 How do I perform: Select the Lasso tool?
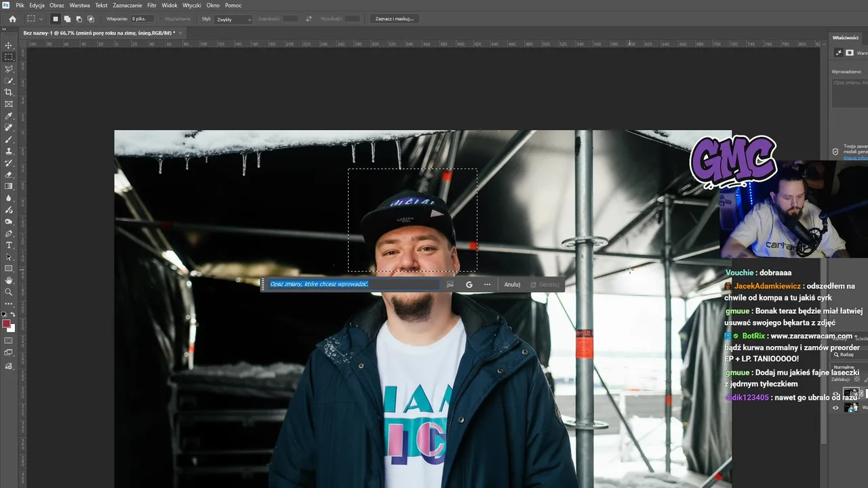tap(9, 68)
